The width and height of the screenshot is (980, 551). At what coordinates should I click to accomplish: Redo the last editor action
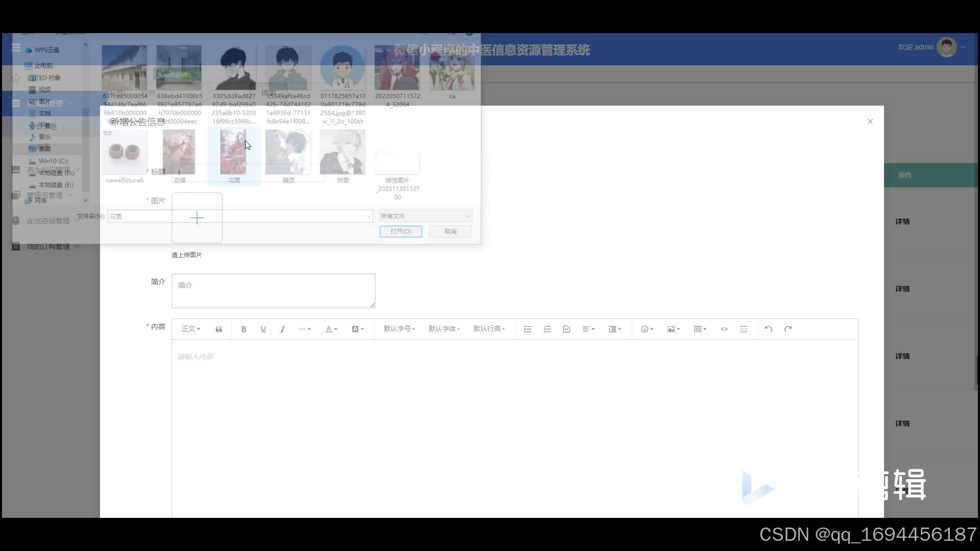pyautogui.click(x=788, y=329)
